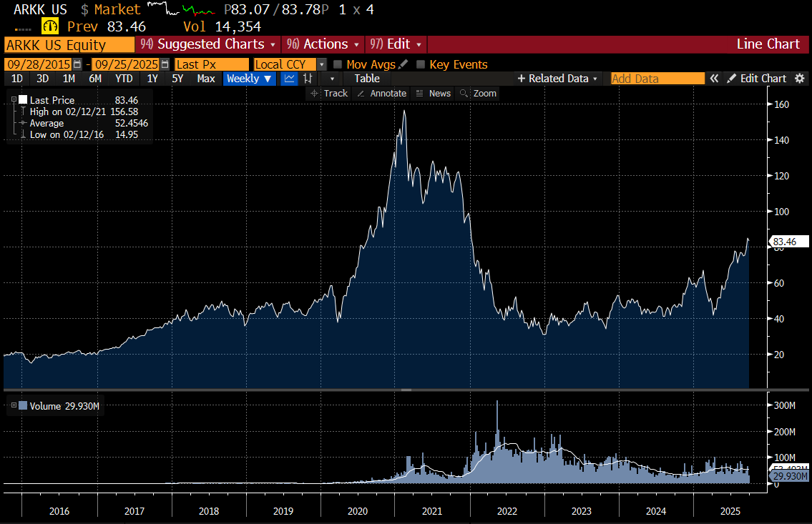Click the 2025 x-axis year label
812x524 pixels.
[730, 511]
